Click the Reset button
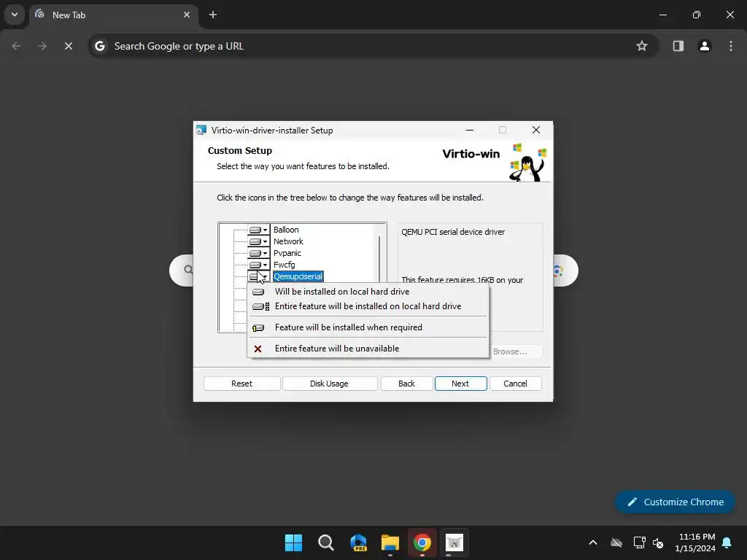The height and width of the screenshot is (560, 747). pos(242,384)
